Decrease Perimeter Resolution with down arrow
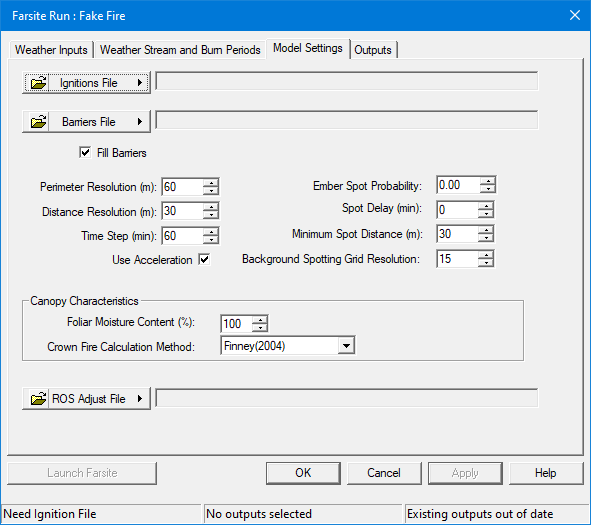 (211, 191)
